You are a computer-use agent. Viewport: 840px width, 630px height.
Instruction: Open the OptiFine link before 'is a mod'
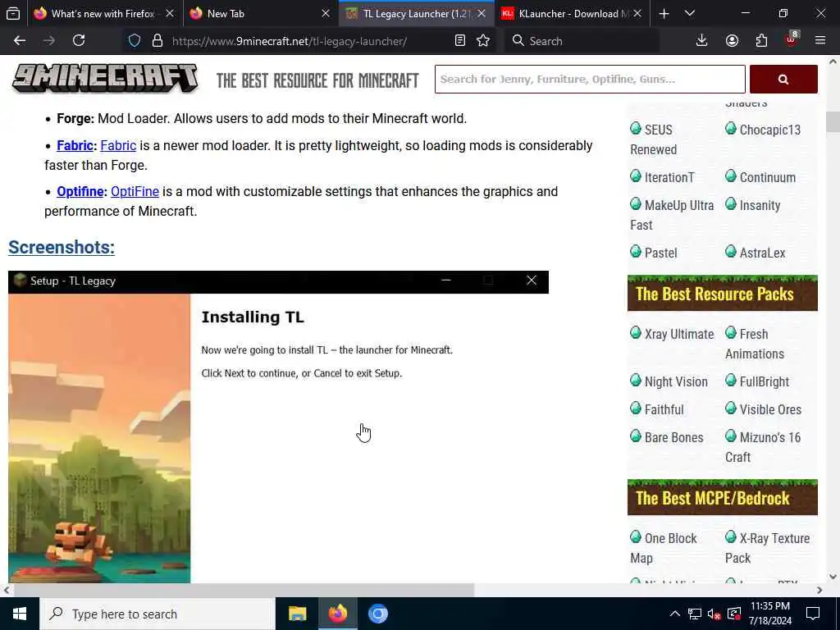[135, 192]
